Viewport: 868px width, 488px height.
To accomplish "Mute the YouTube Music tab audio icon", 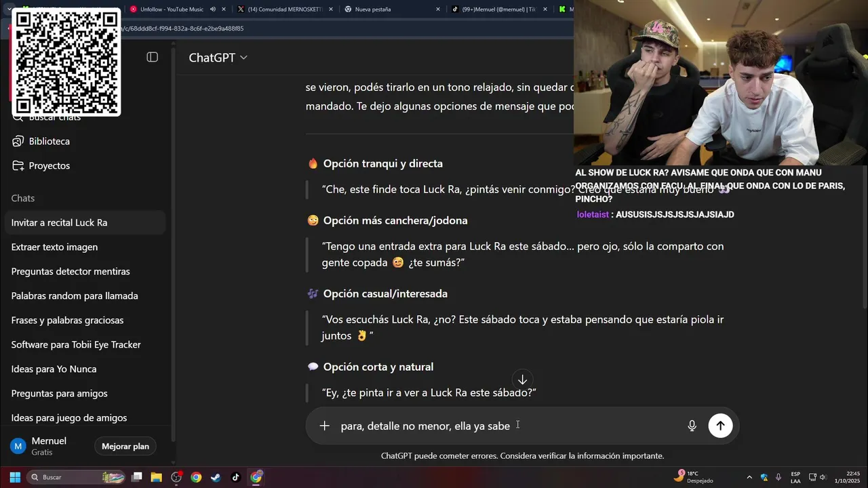I will point(213,9).
